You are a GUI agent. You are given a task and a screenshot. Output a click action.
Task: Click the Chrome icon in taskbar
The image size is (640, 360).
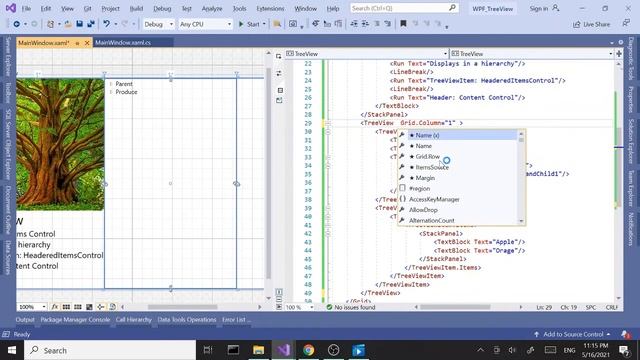click(309, 350)
